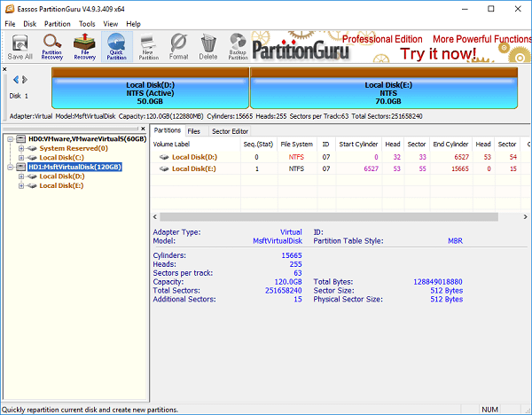The image size is (532, 415).
Task: Click the File System column header
Action: pos(297,145)
